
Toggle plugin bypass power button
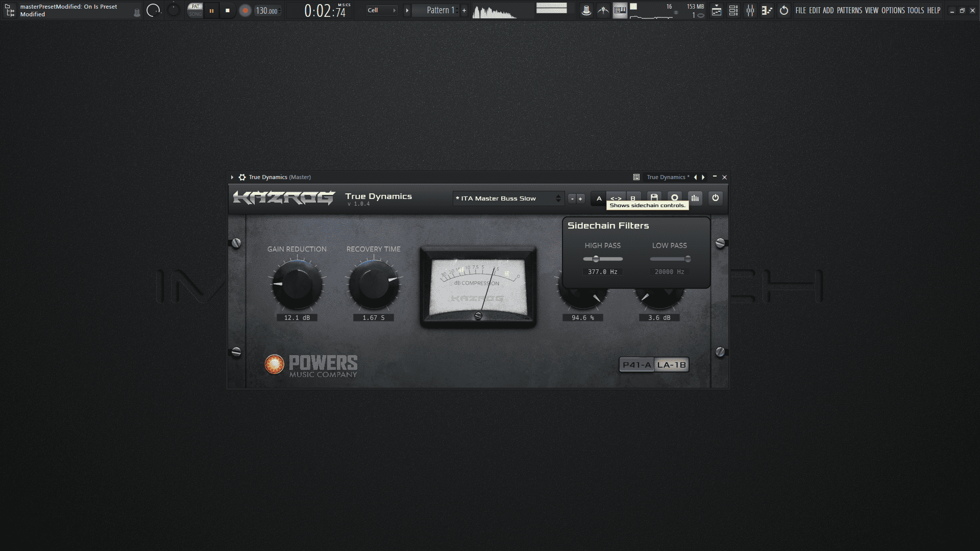[x=716, y=198]
